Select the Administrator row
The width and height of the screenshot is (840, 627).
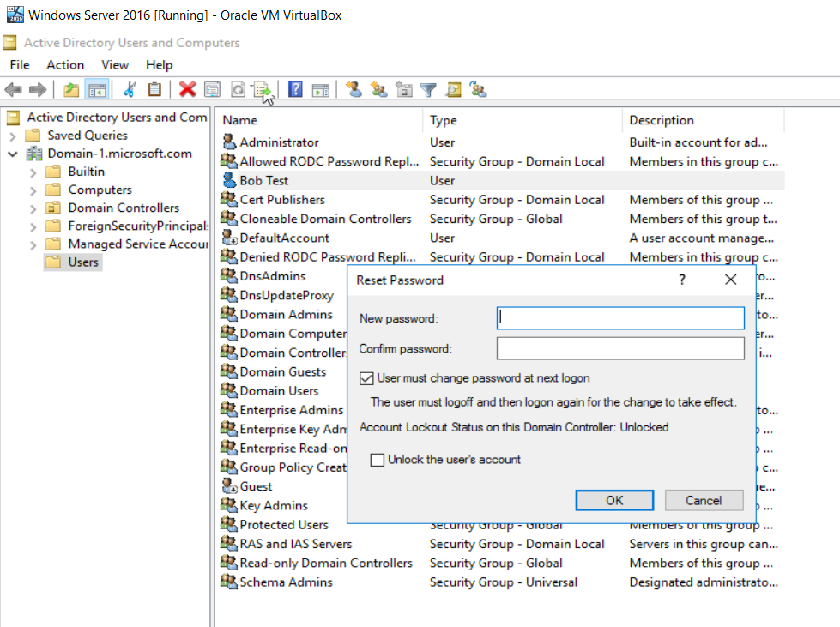(x=502, y=142)
